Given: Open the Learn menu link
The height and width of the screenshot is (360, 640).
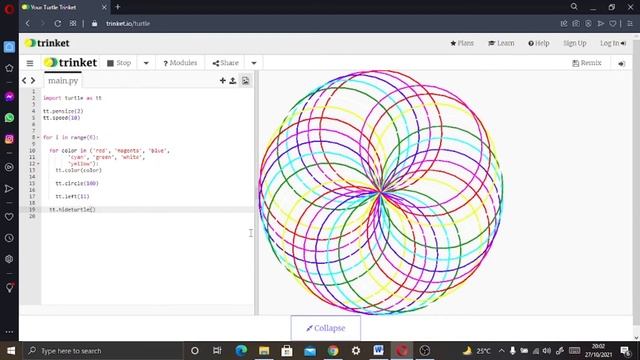Looking at the screenshot, I should [x=501, y=43].
